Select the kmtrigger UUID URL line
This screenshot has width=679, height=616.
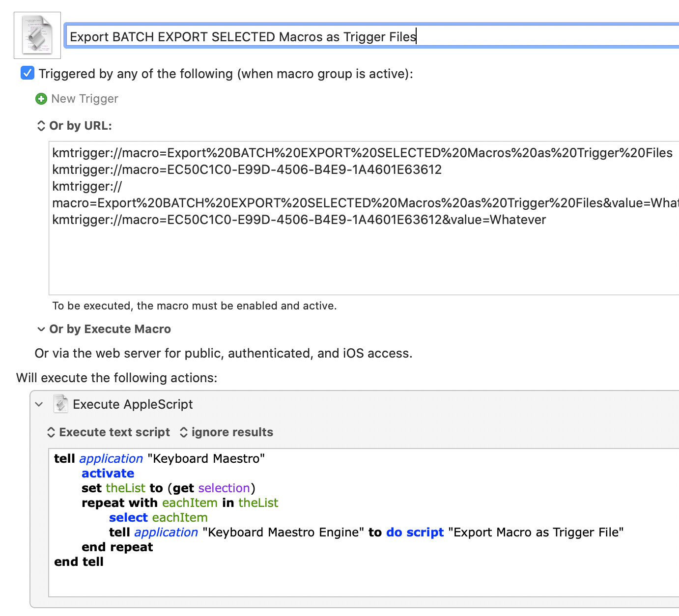(247, 169)
